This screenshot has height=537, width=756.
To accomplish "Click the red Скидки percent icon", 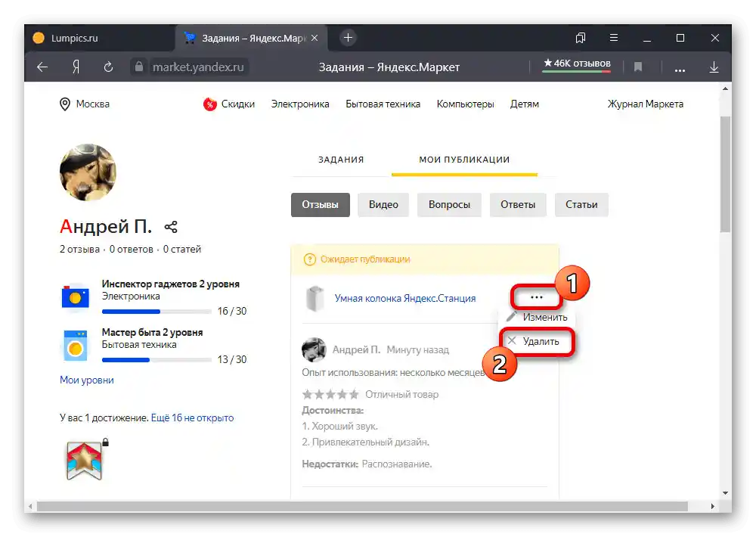I will 209,104.
